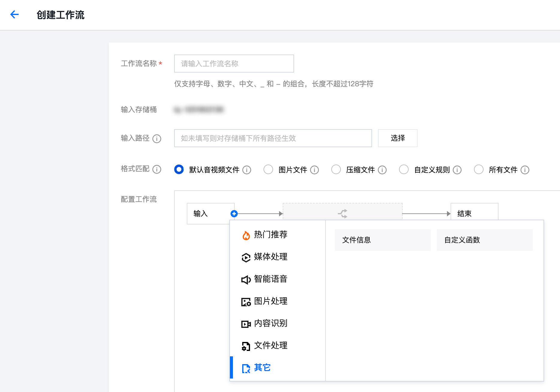The image size is (560, 392).
Task: Select the 图片文件 radio option
Action: pos(268,169)
